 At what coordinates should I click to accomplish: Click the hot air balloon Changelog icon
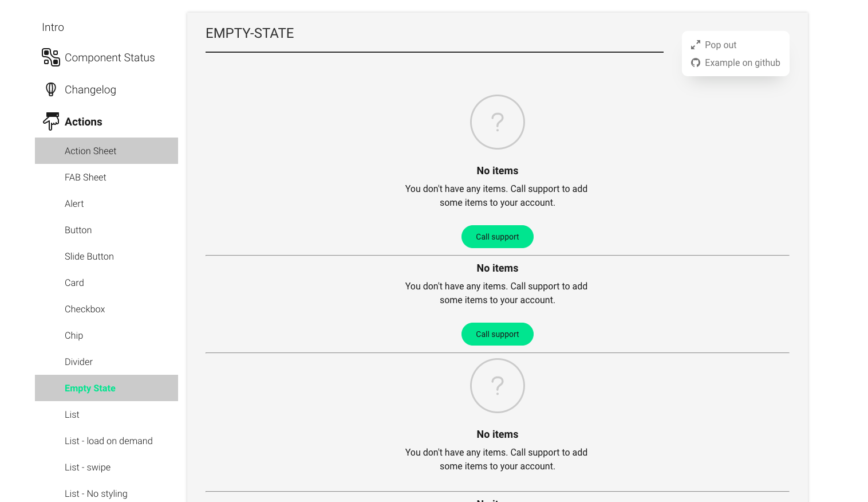pos(50,89)
